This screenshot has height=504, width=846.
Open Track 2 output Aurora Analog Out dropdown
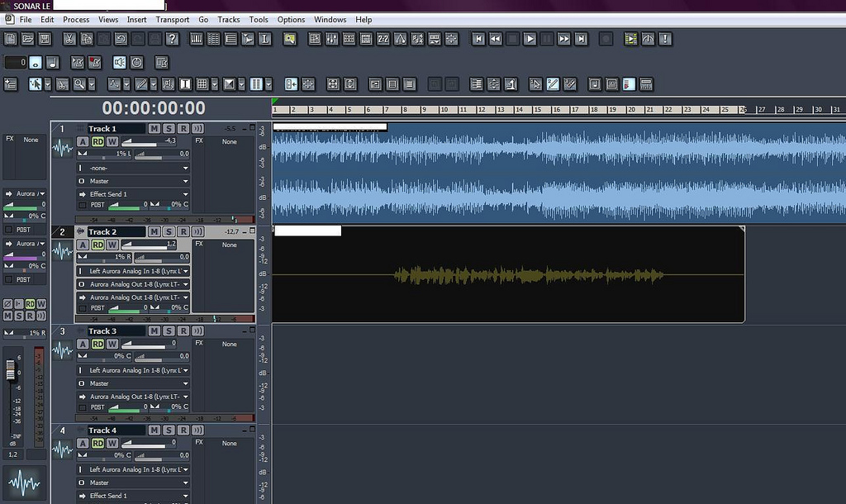(133, 284)
